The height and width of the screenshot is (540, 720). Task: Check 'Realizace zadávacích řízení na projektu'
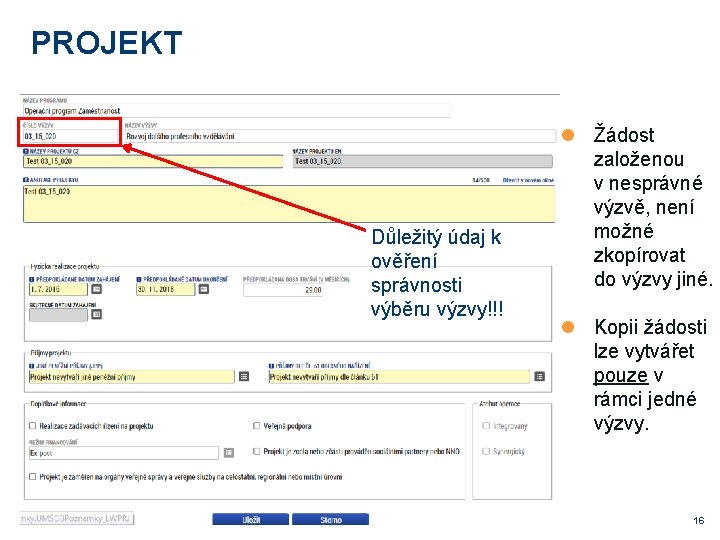tap(33, 426)
